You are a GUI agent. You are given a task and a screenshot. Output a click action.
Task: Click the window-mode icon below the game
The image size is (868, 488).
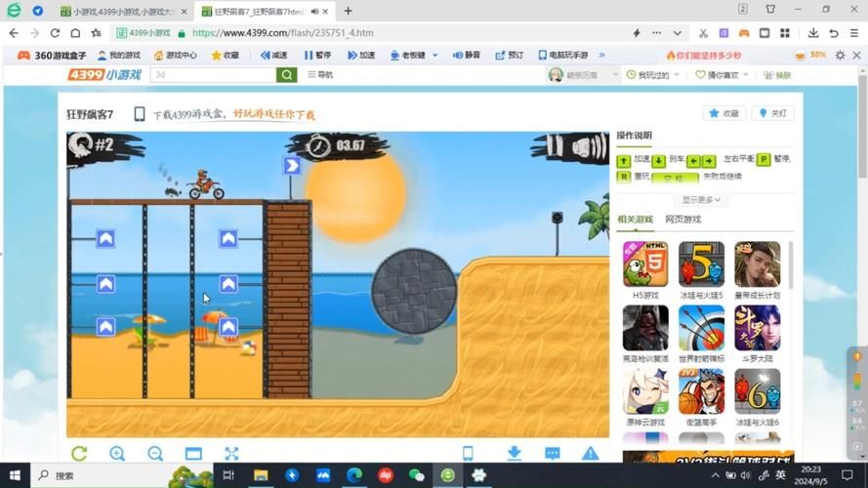pos(193,454)
